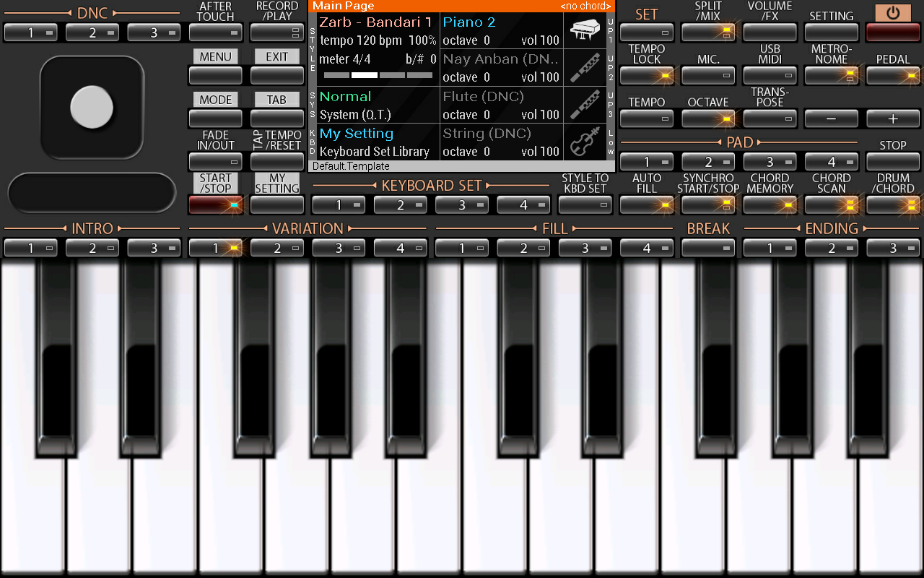Trigger PAD 2
Screen dimensions: 924x578
pos(708,162)
